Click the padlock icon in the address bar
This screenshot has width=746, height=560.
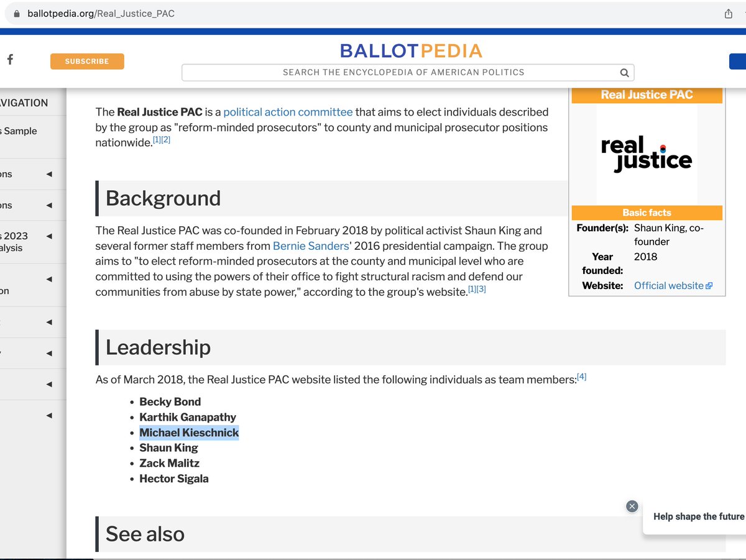(17, 14)
